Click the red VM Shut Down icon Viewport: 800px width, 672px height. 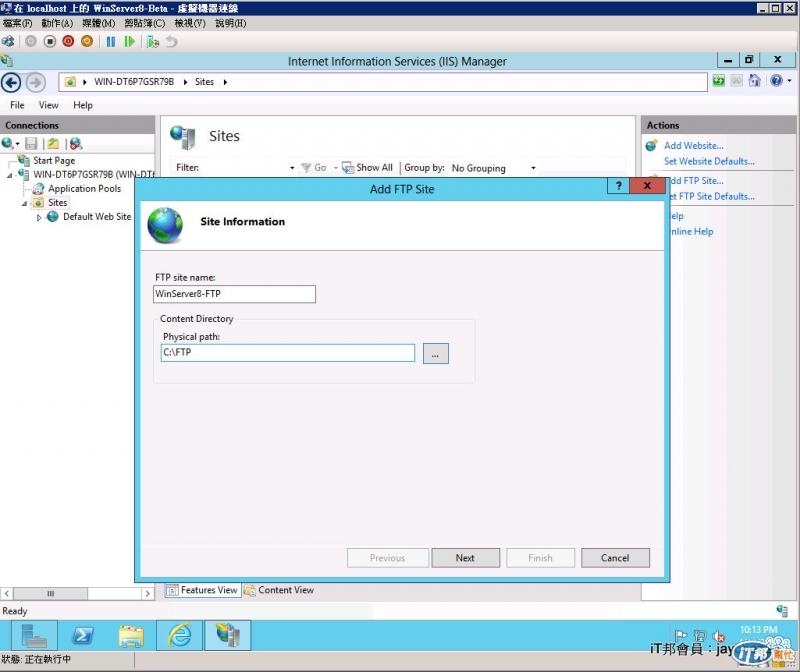68,41
